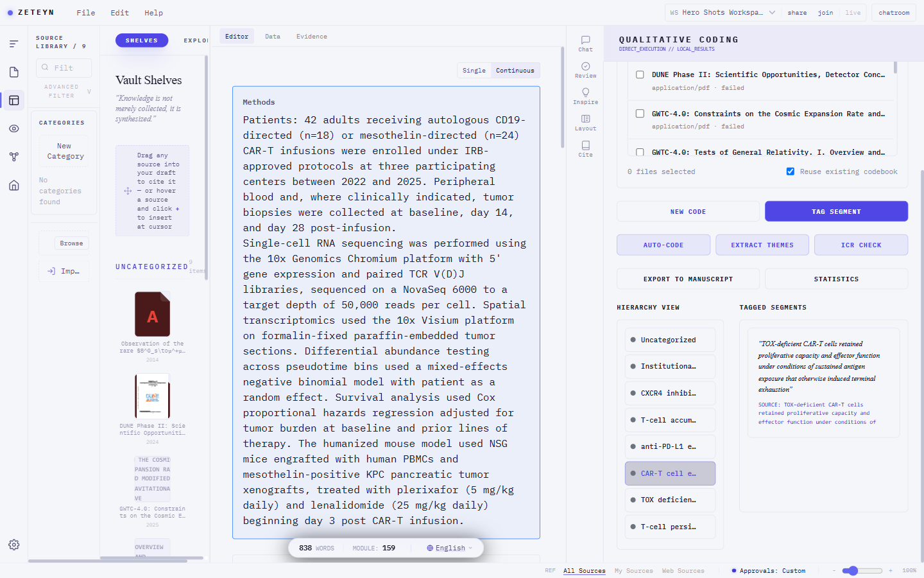Click Export to Manuscript
Viewport: 924px width, 578px height.
(688, 279)
